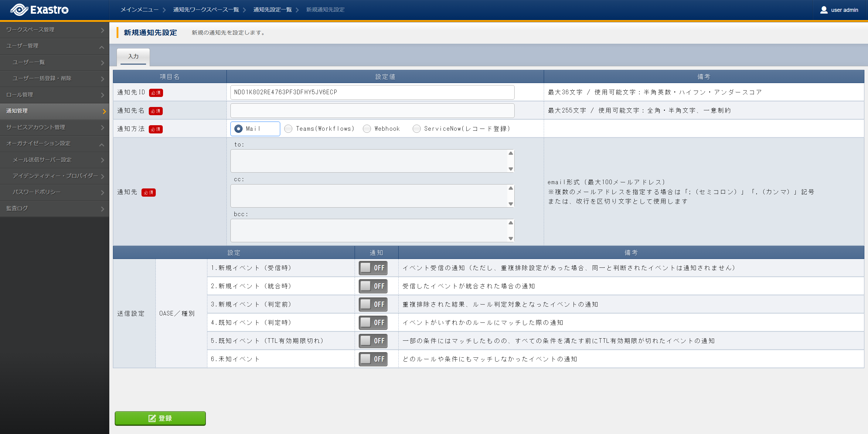Select the Teams(Workflows) radio button

[x=288, y=129]
